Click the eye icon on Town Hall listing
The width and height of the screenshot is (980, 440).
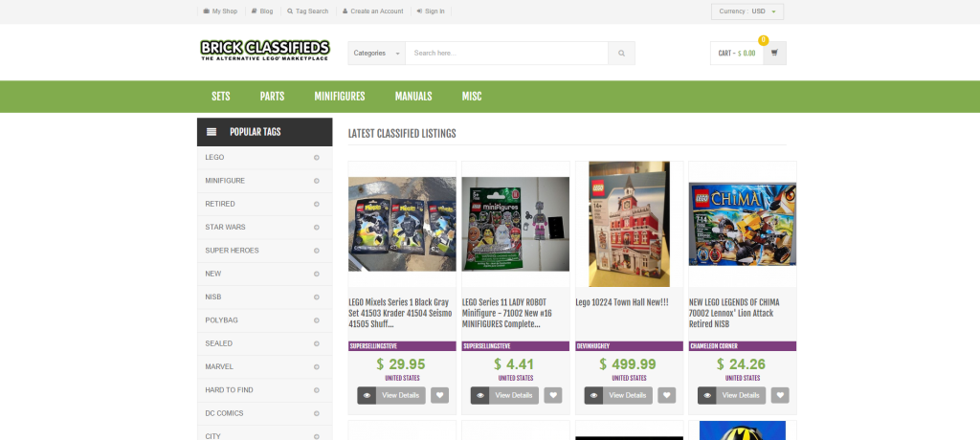point(593,395)
